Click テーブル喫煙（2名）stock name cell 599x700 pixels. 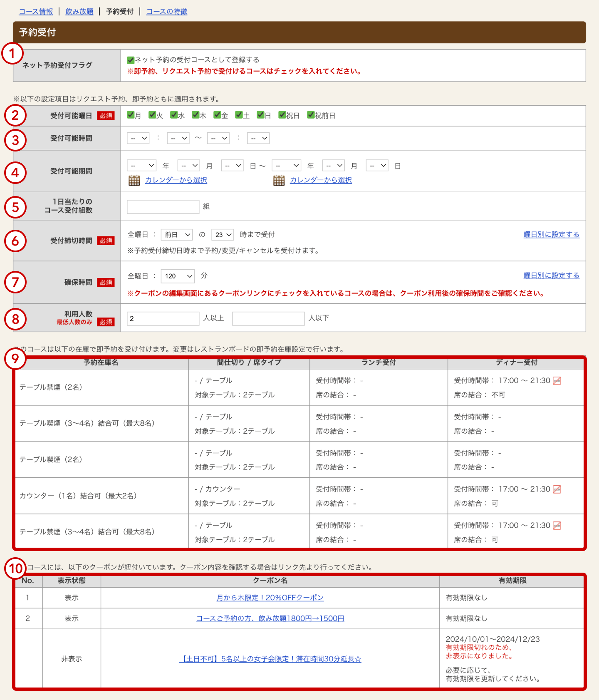click(x=102, y=459)
